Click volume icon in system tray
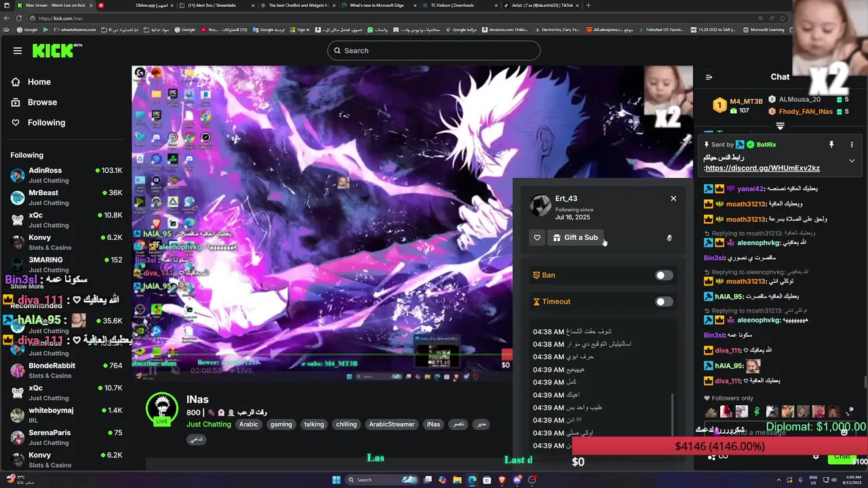Image resolution: width=868 pixels, height=488 pixels. pos(835,480)
